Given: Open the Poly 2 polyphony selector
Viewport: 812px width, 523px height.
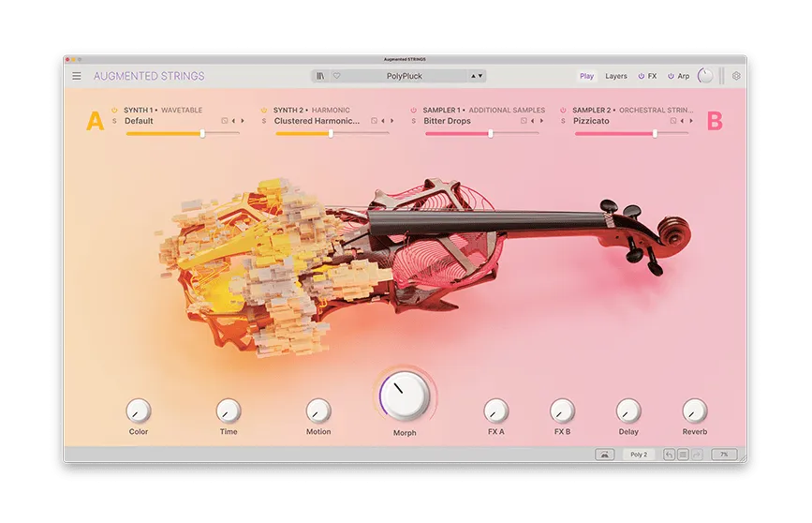Looking at the screenshot, I should click(639, 455).
